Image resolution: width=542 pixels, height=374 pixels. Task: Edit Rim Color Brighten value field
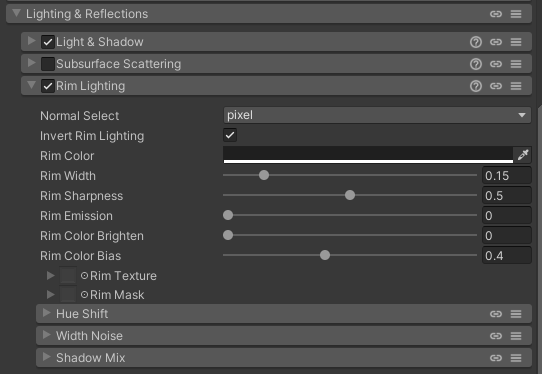click(x=507, y=236)
